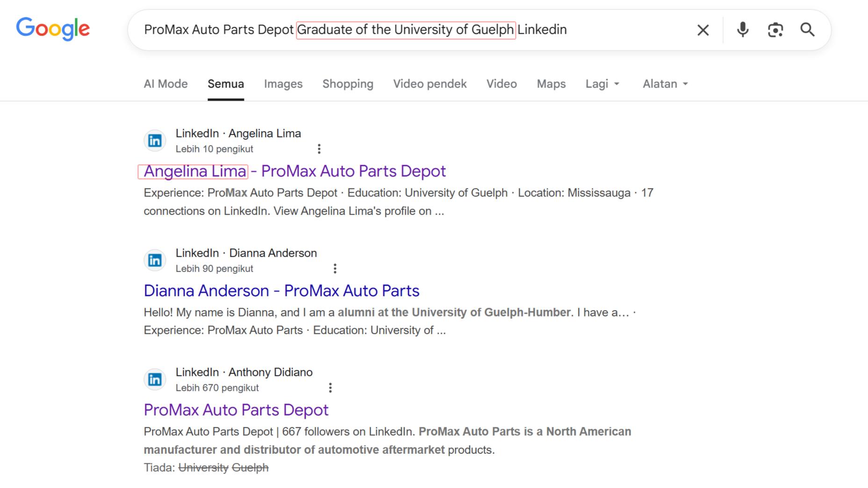This screenshot has width=868, height=488.
Task: Switch to AI Mode tab
Action: tap(165, 84)
